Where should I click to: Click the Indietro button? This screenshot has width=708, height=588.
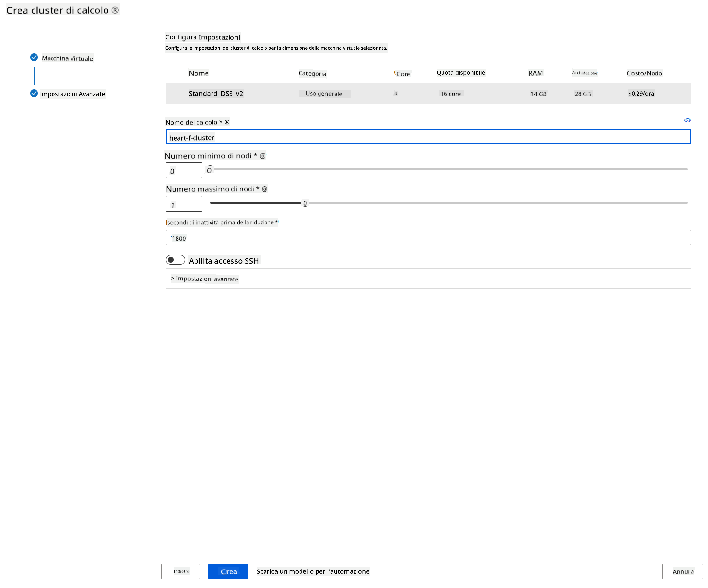click(181, 571)
